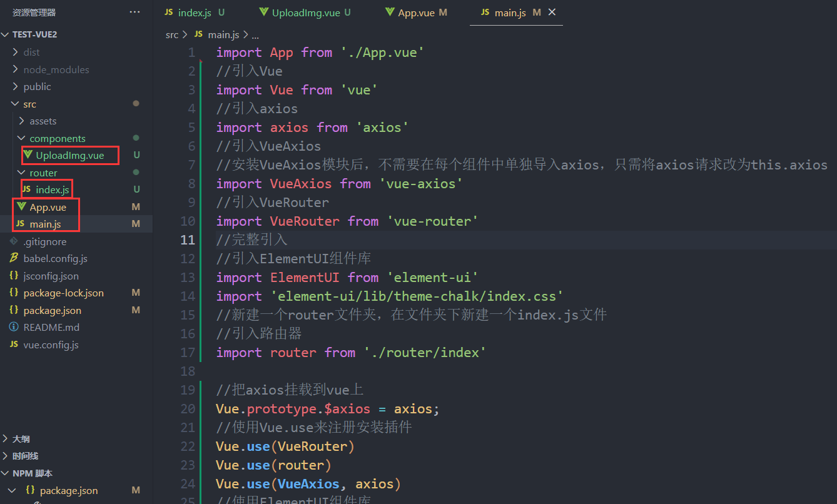
Task: Click the Babel icon for babel.config.js
Action: [x=14, y=258]
